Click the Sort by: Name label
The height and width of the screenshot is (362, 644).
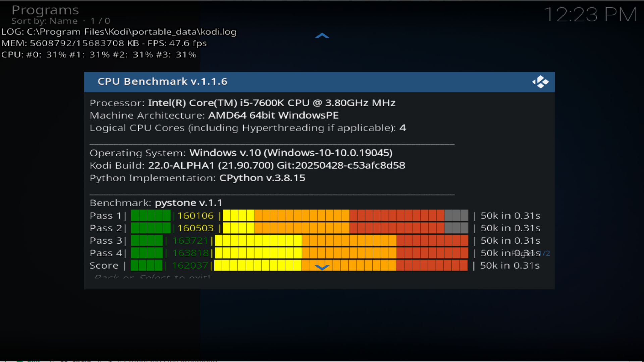[x=45, y=21]
